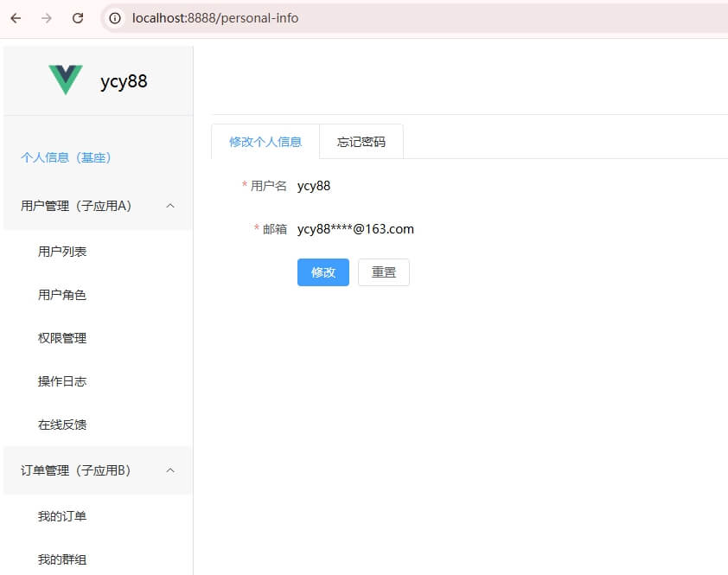This screenshot has height=575, width=728.
Task: Open 用户列表 in the sidebar
Action: tap(62, 252)
